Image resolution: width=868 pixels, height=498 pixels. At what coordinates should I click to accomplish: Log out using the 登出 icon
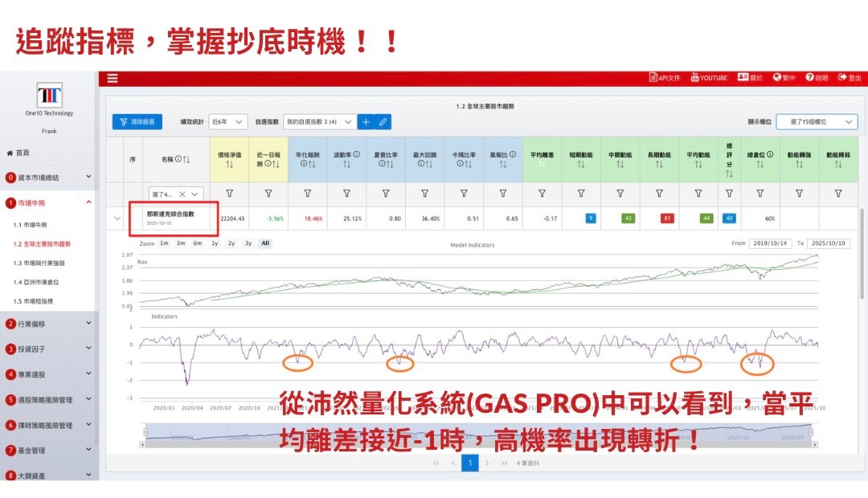[850, 77]
